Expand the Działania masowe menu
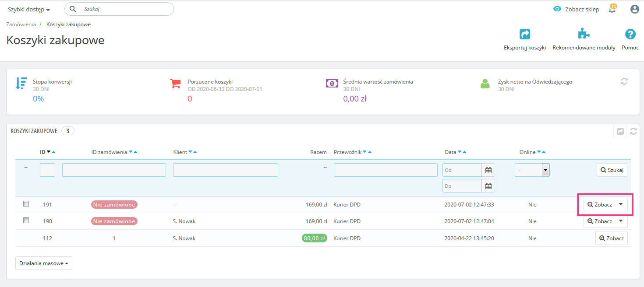 [44, 263]
